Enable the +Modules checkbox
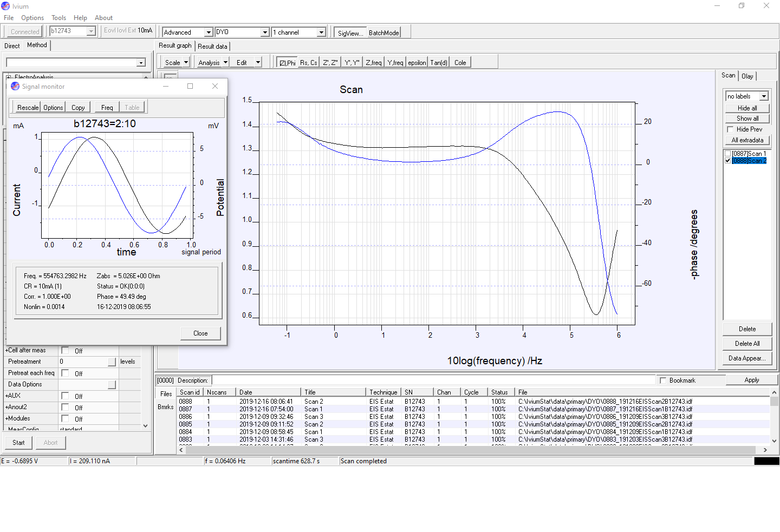780x532 pixels. click(65, 418)
